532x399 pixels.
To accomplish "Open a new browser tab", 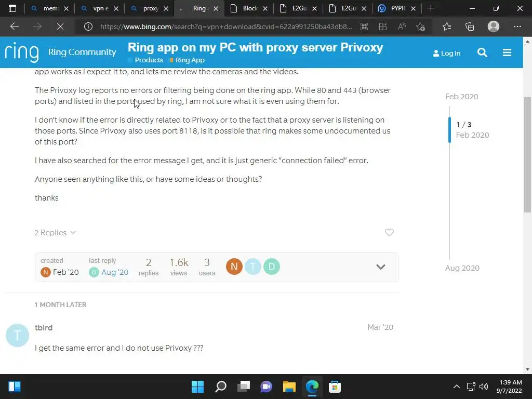I will click(x=431, y=8).
